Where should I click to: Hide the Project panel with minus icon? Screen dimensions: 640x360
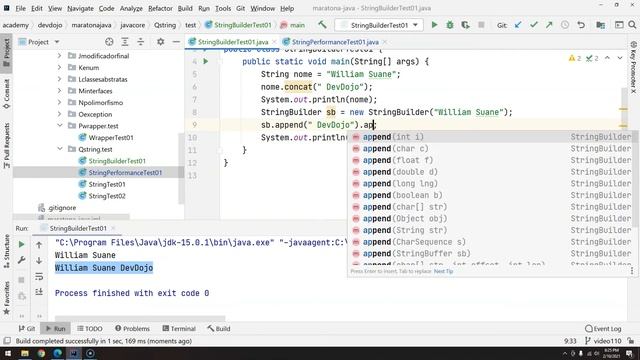coord(176,42)
